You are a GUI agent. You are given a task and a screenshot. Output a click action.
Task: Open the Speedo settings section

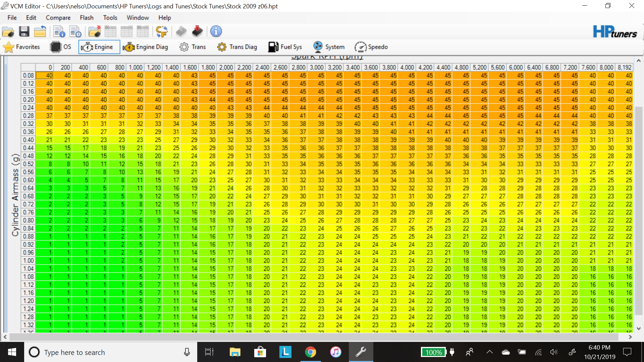(371, 47)
